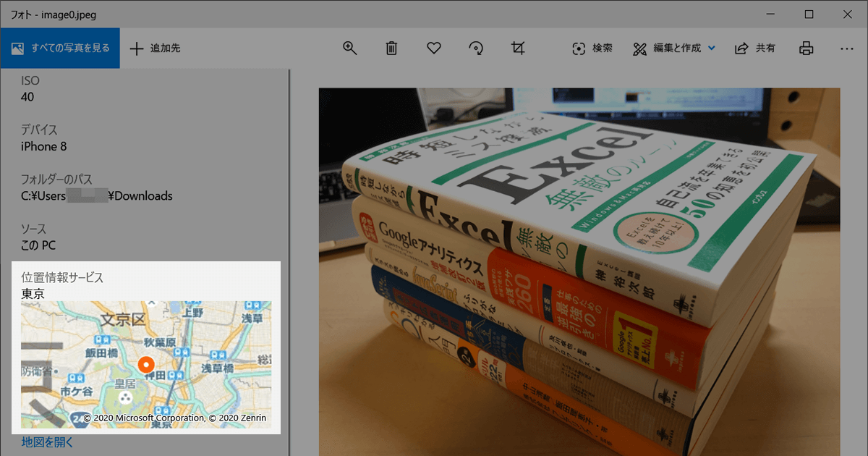Open the crop tool icon

518,48
